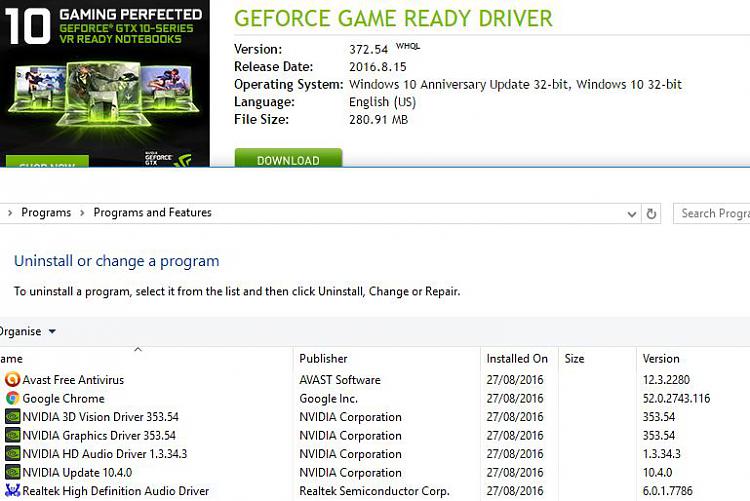This screenshot has height=501, width=750.
Task: Click the driver version 372.54 text
Action: tap(368, 49)
